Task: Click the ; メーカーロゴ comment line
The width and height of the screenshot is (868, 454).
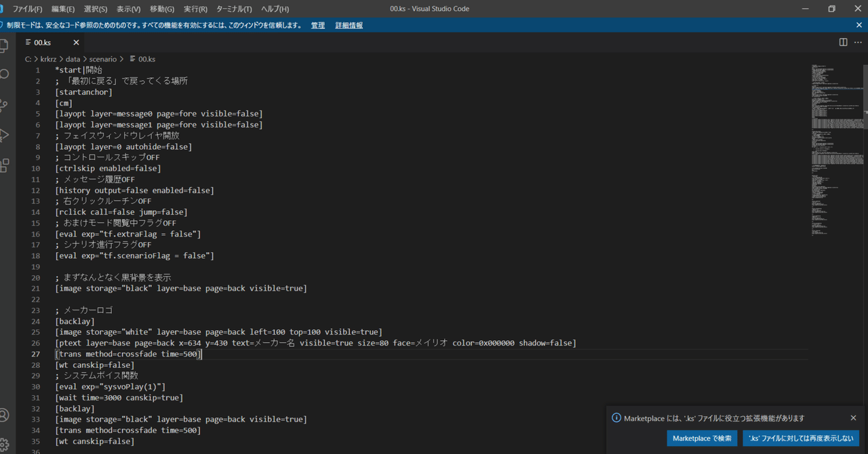Action: pyautogui.click(x=84, y=310)
